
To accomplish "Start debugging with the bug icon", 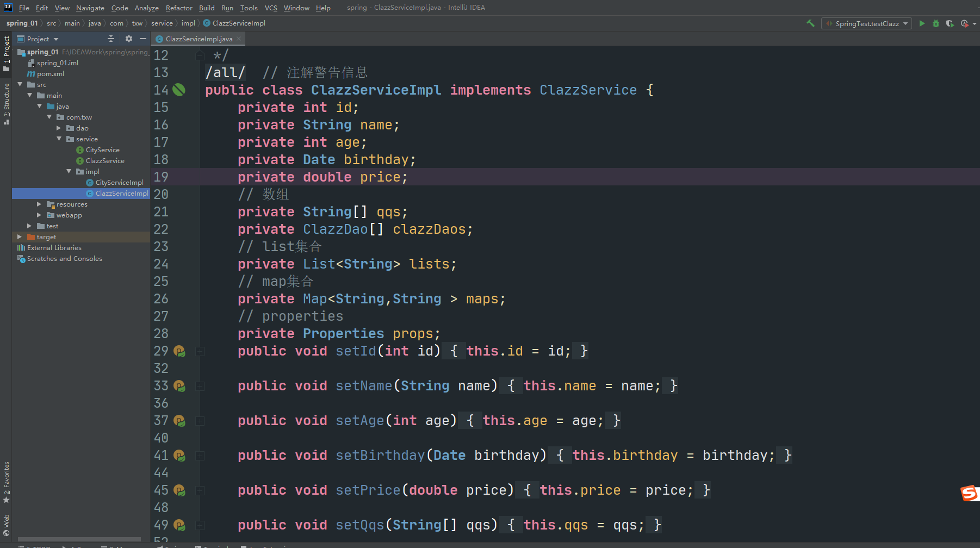I will click(936, 23).
